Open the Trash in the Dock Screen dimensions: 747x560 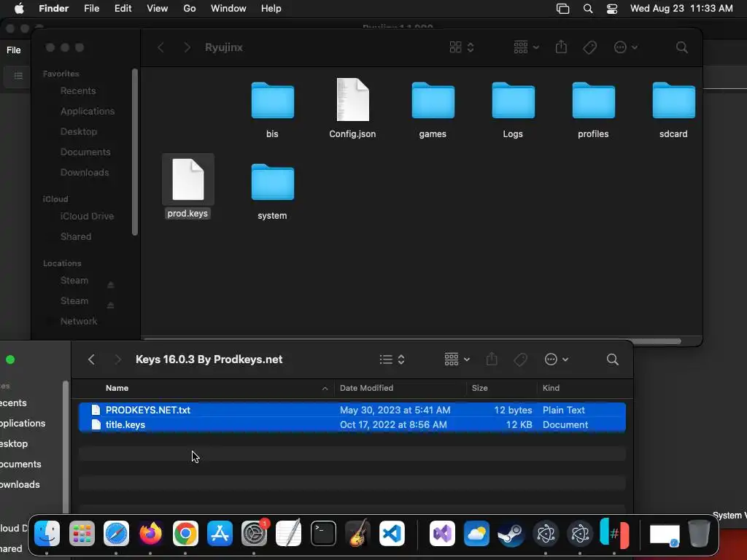pyautogui.click(x=699, y=533)
